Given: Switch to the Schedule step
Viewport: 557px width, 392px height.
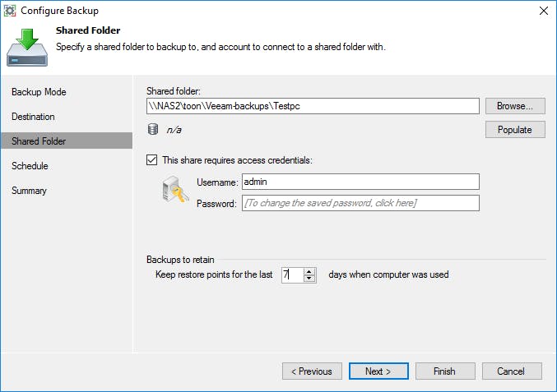Looking at the screenshot, I should [30, 166].
